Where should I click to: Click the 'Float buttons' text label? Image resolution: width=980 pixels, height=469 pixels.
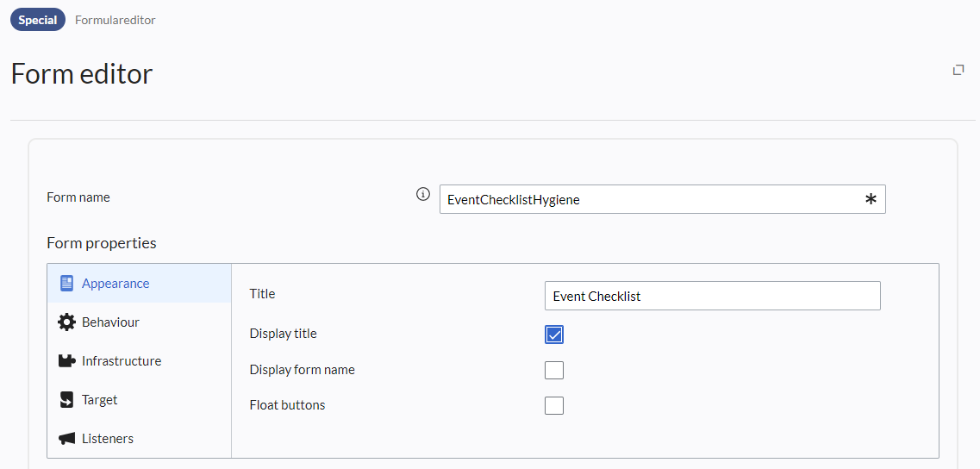tap(288, 405)
